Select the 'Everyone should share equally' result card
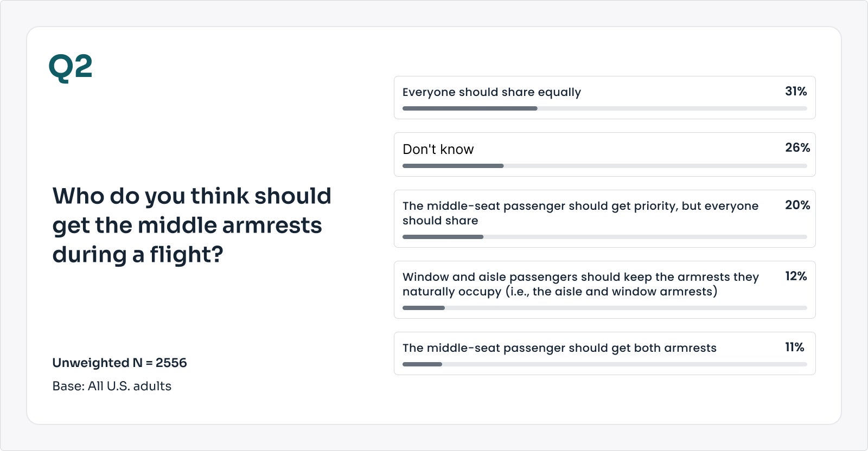868x451 pixels. pyautogui.click(x=605, y=98)
